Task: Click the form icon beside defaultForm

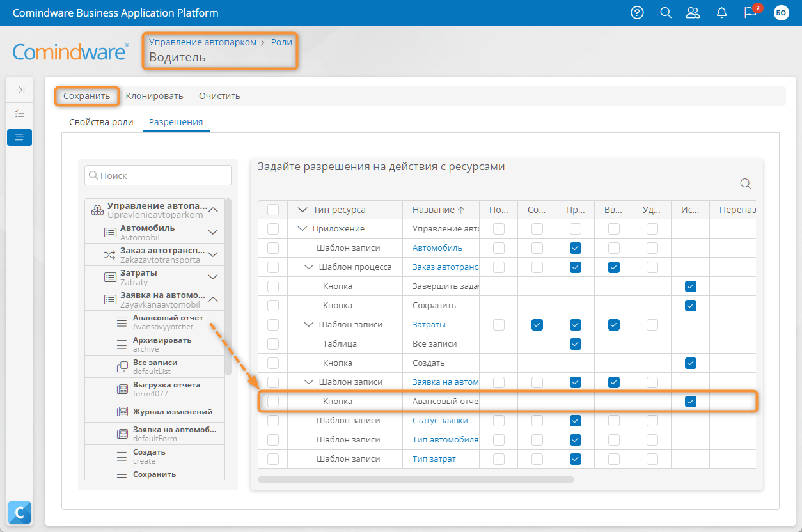Action: (x=122, y=434)
